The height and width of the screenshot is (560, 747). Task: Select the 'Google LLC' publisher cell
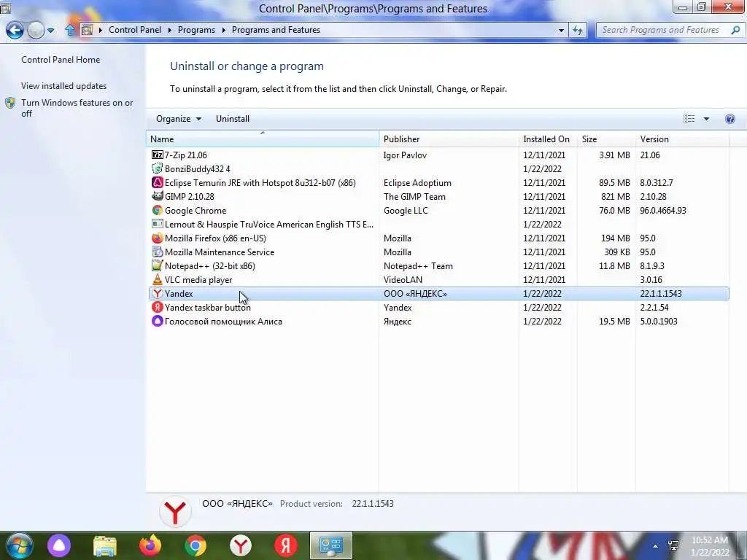pos(406,210)
